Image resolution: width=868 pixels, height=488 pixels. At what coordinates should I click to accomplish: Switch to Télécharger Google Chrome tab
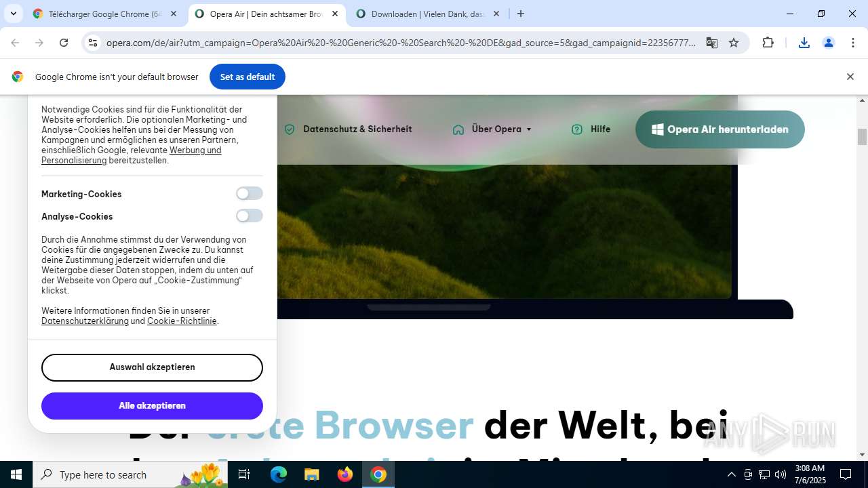[x=104, y=14]
